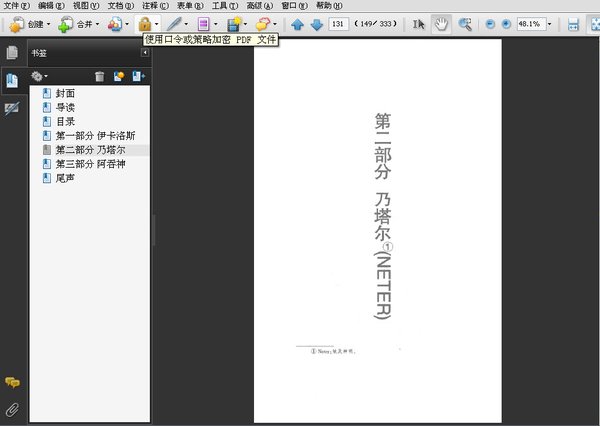The height and width of the screenshot is (426, 600).
Task: Open the Attachments paperclip panel icon
Action: (12, 410)
